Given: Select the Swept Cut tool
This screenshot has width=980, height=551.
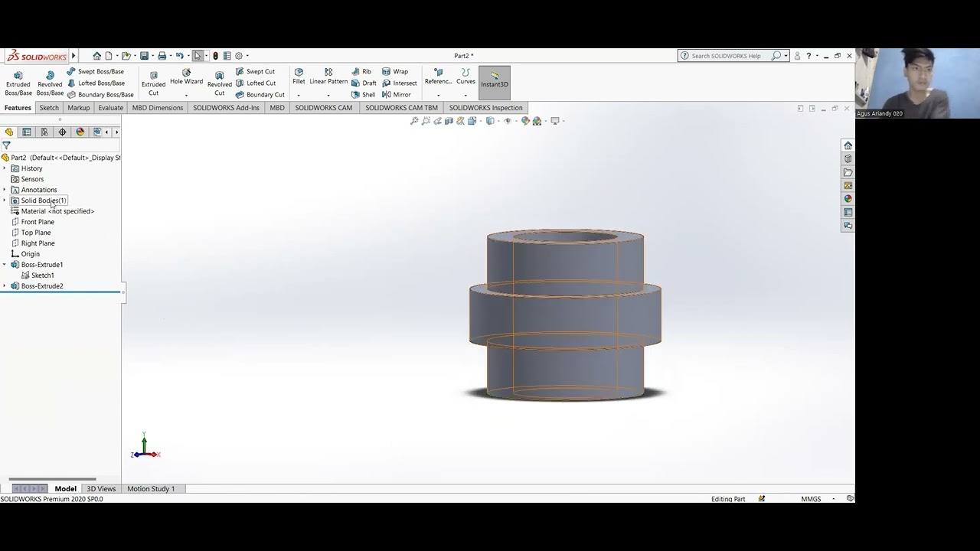Looking at the screenshot, I should [255, 71].
